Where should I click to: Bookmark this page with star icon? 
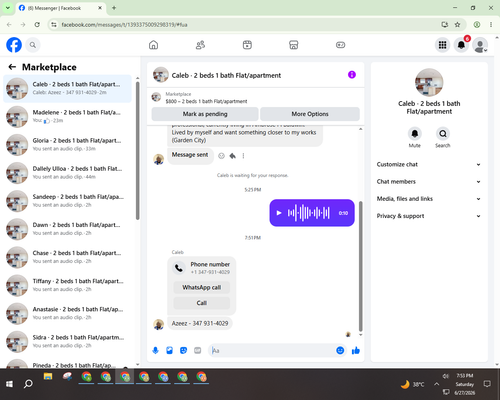pyautogui.click(x=457, y=25)
